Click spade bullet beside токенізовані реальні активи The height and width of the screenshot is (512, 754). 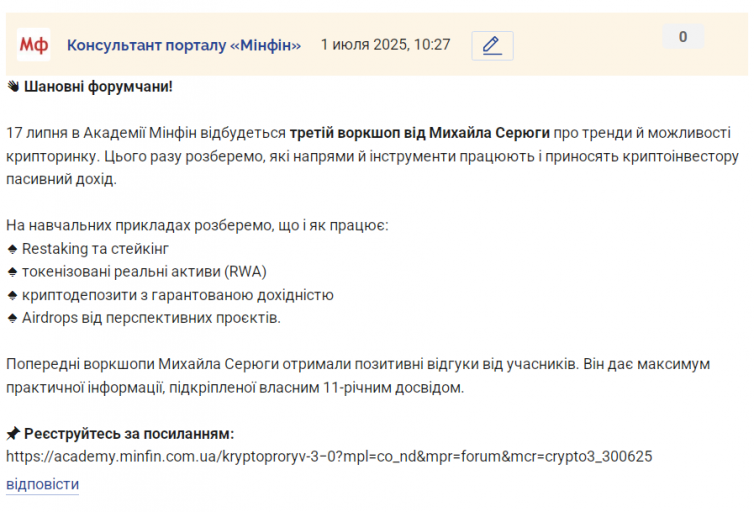[x=13, y=272]
